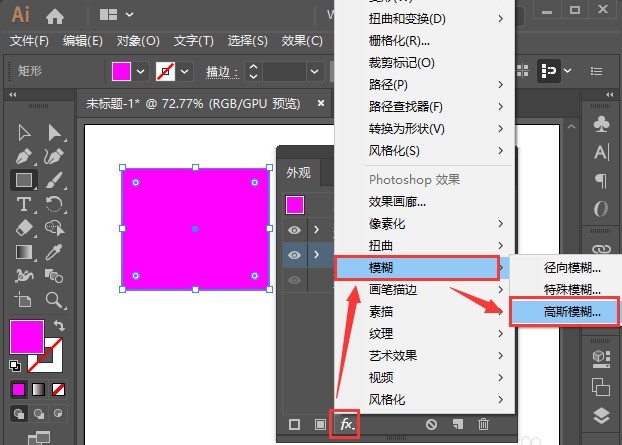The width and height of the screenshot is (622, 445).
Task: Select the Type tool
Action: click(24, 204)
